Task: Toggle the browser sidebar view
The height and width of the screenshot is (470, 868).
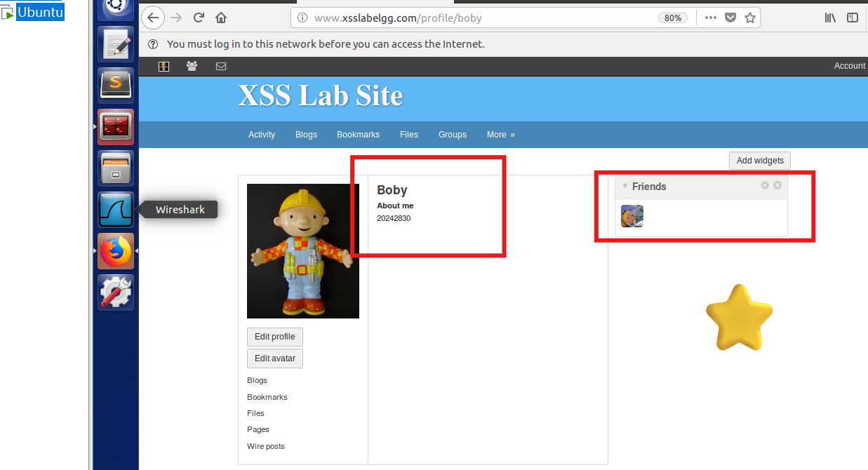Action: click(853, 18)
